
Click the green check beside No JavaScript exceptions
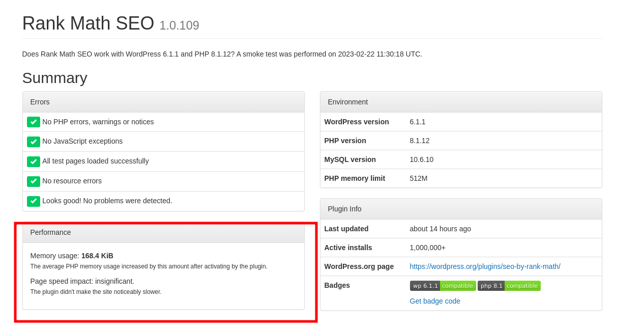[34, 142]
